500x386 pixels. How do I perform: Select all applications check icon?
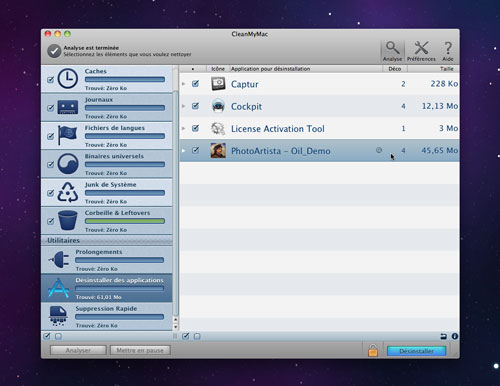coord(186,336)
